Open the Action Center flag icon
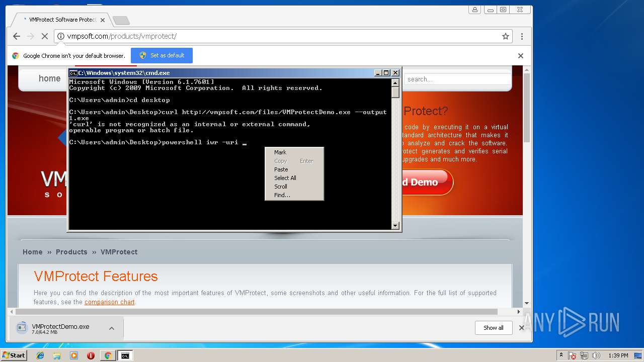This screenshot has height=362, width=644. 573,355
